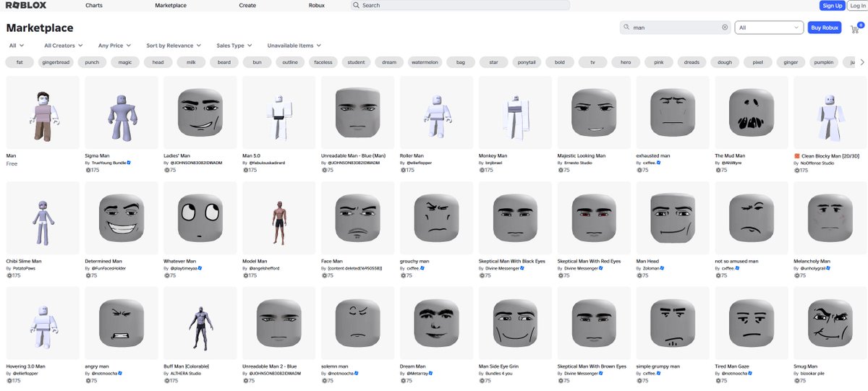Viewport: 868px width, 391px height.
Task: Open the Majestic Looking Man thumbnail
Action: (x=595, y=113)
